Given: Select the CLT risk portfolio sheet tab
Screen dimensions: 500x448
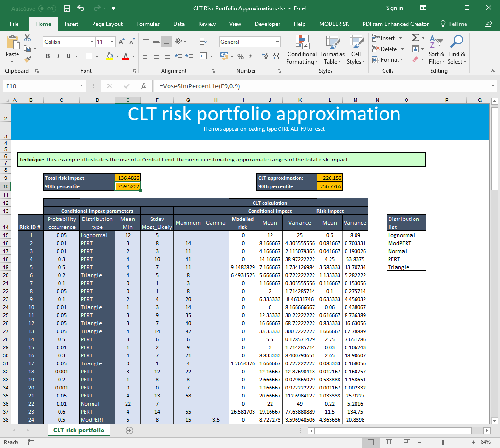Looking at the screenshot, I should tap(78, 430).
